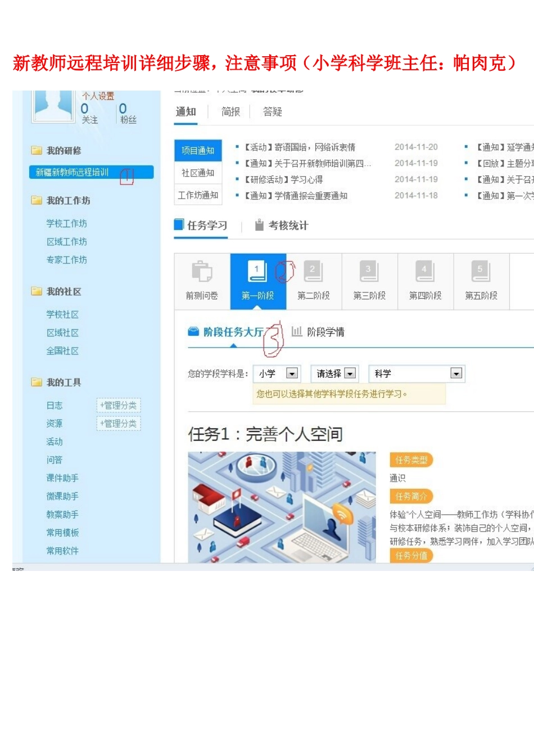This screenshot has height=756, width=534.
Task: Open 区域工作坊 in sidebar
Action: tap(66, 241)
